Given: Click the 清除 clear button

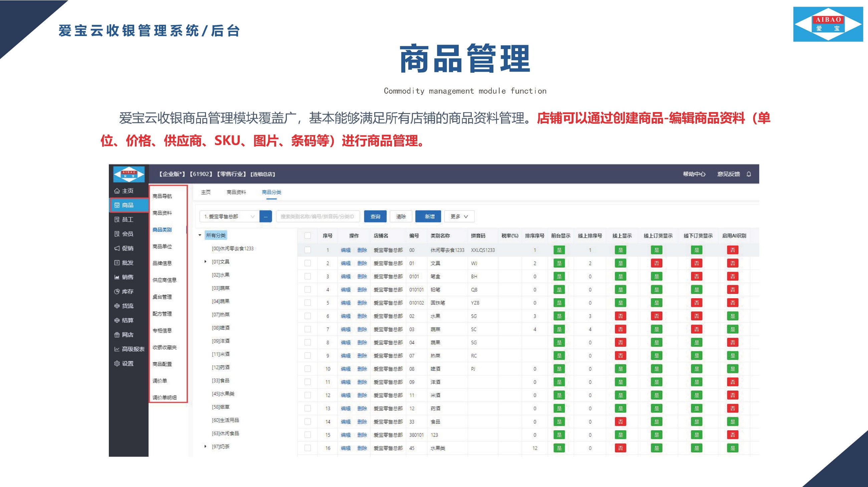Looking at the screenshot, I should [x=401, y=216].
